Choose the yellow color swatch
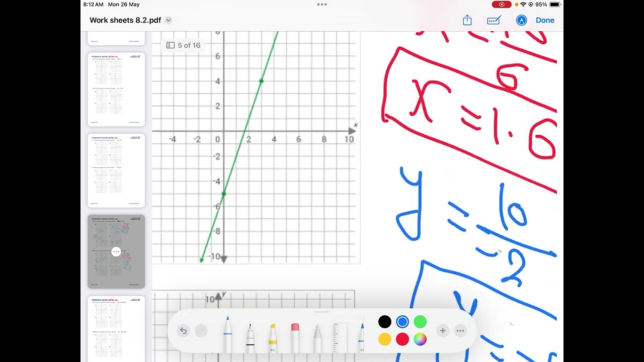The image size is (644, 362). (385, 339)
